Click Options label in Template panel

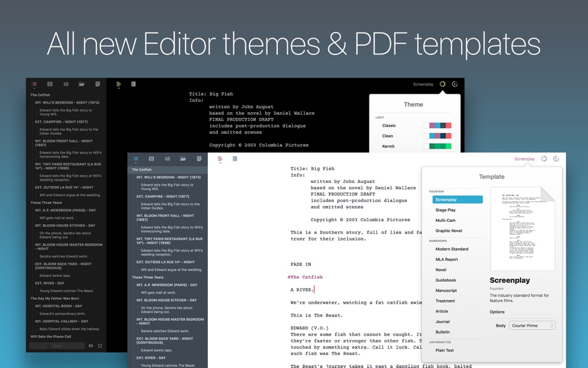point(497,312)
